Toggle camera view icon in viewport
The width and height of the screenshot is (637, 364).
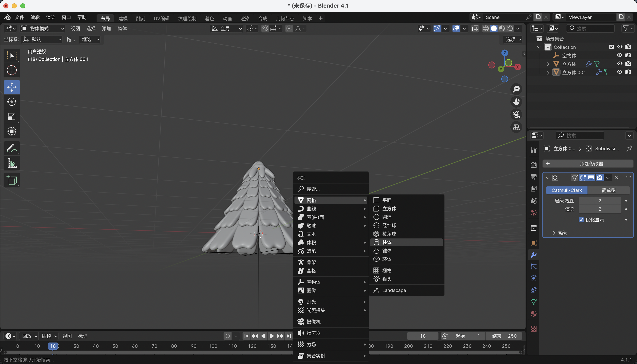coord(516,115)
